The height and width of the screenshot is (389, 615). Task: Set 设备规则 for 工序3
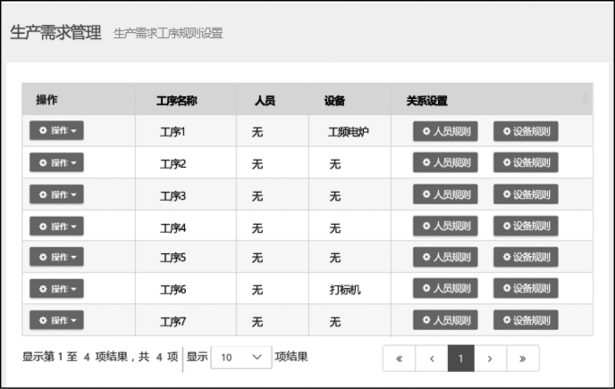coord(526,194)
